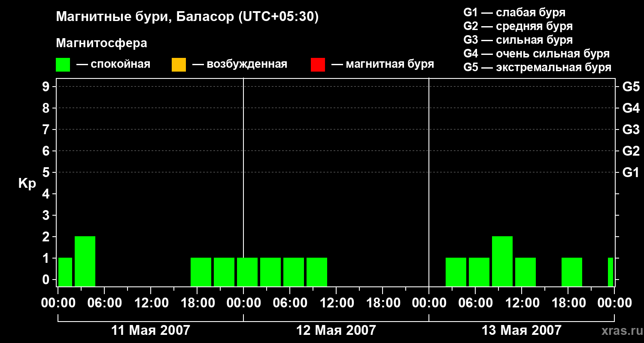644x343 pixels.
Task: Select the Kp 2 bar on 11 Мая
Action: pos(85,261)
